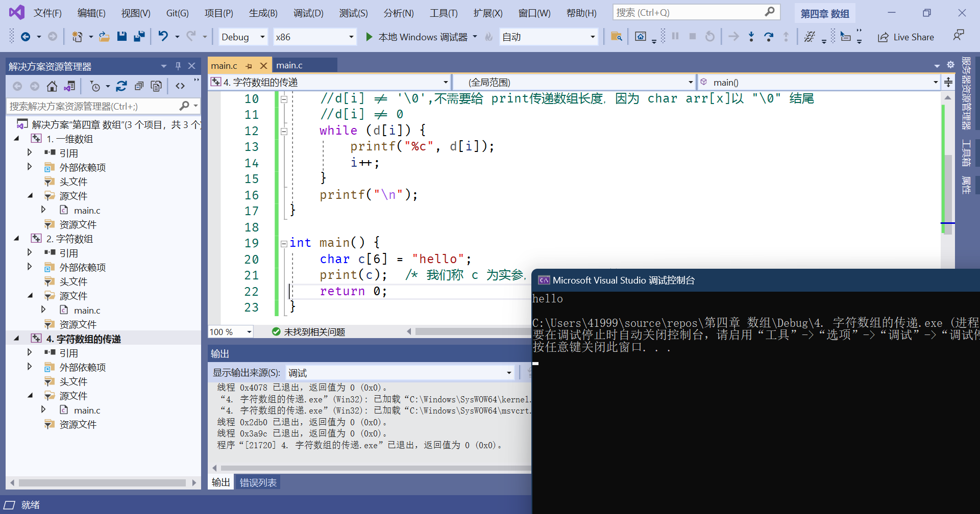980x514 pixels.
Task: Open 服务器资源管理器 side tab
Action: (967, 93)
